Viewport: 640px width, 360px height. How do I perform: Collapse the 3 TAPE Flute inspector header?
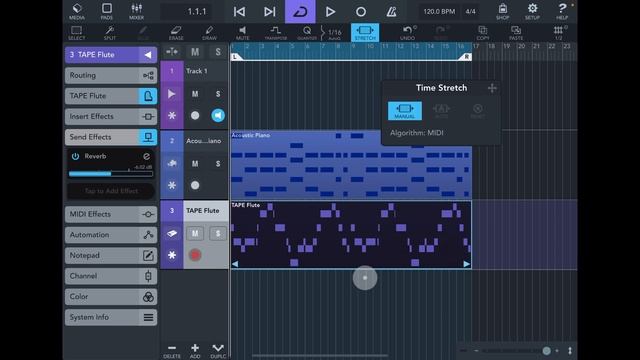click(111, 55)
